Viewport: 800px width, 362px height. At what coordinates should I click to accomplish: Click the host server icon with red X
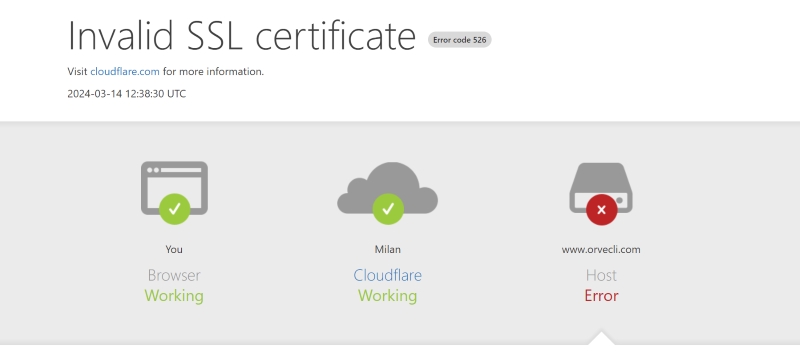pos(601,193)
